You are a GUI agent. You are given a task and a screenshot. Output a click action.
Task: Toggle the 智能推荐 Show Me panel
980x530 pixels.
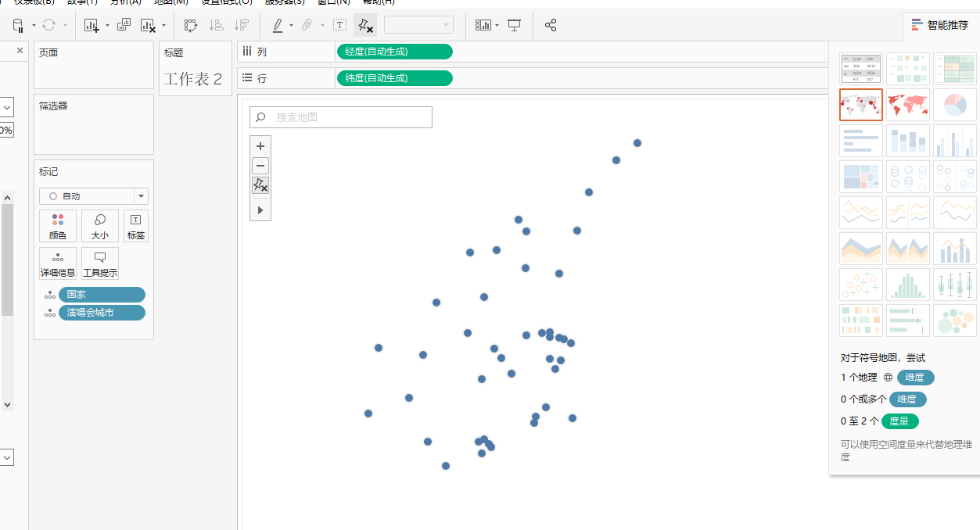(x=940, y=25)
